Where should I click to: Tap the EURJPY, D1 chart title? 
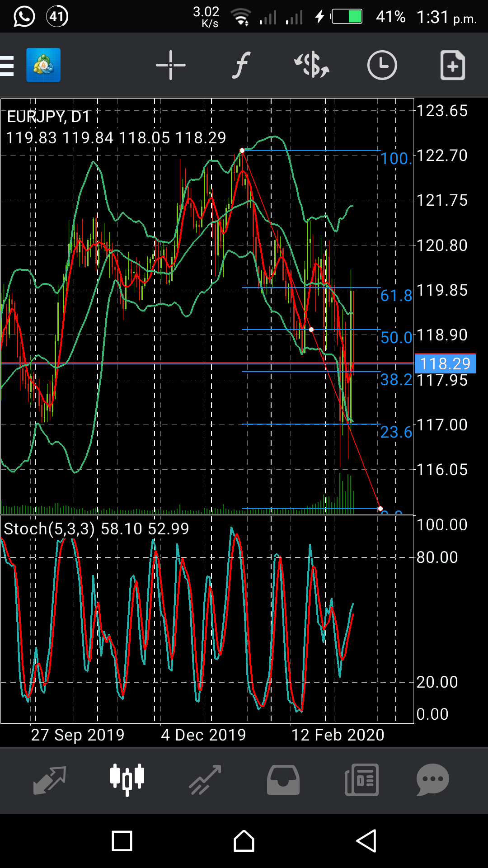48,117
